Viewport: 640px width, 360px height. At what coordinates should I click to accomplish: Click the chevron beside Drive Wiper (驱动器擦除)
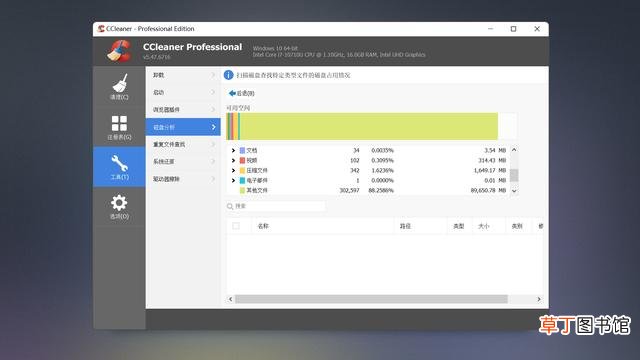click(213, 179)
